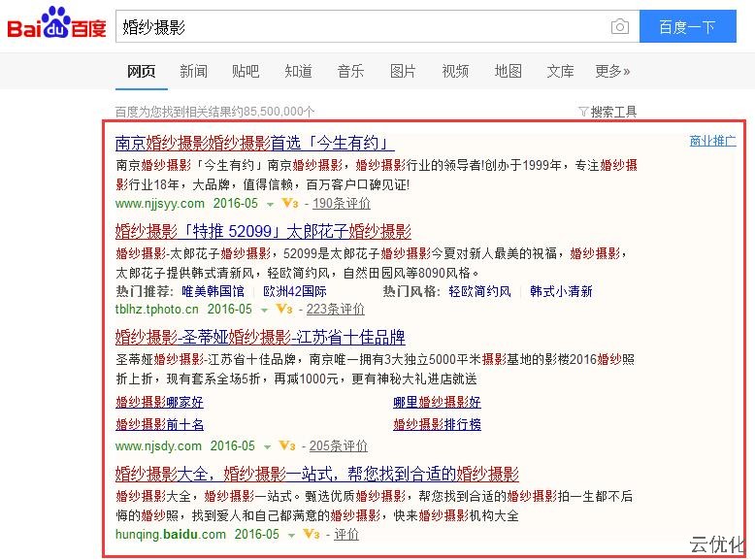
Task: Switch to the 新闻 tab
Action: (x=193, y=71)
